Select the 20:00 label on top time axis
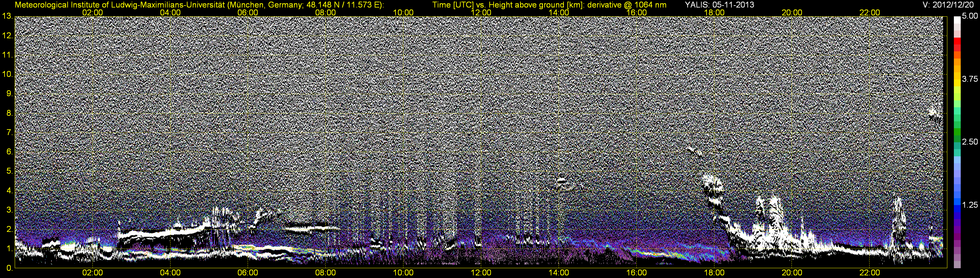 pos(792,12)
